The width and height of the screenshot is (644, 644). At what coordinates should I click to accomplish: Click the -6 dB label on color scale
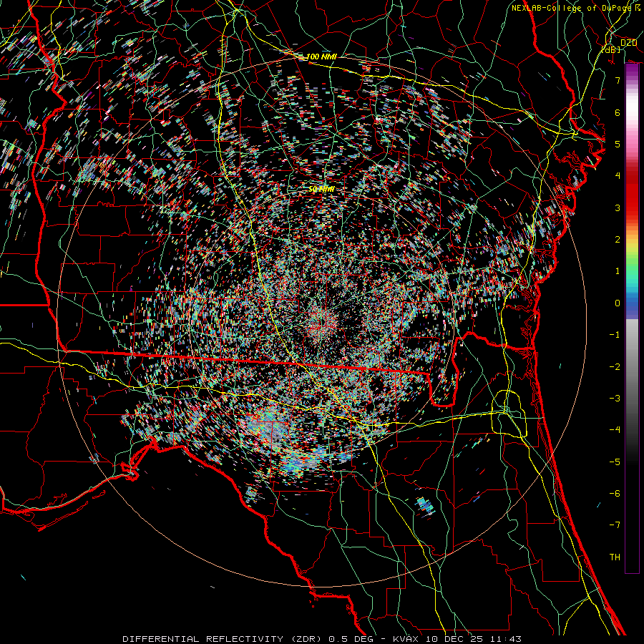(x=615, y=494)
